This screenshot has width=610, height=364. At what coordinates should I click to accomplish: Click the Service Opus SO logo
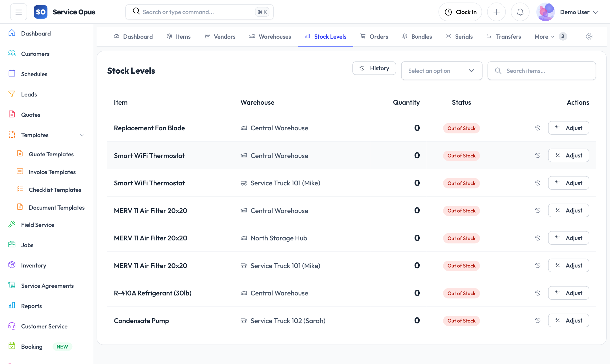click(41, 12)
